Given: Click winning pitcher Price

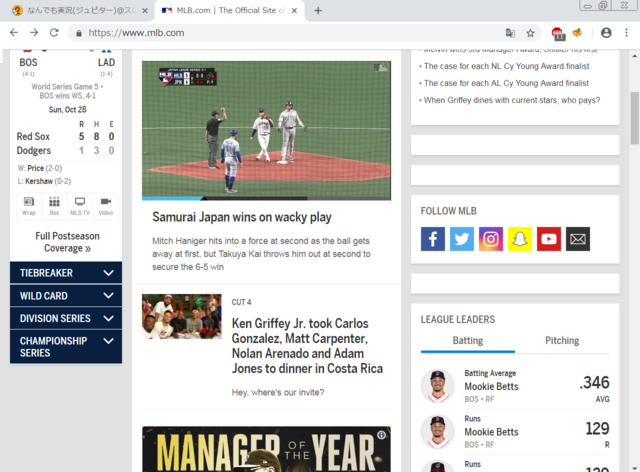Looking at the screenshot, I should (x=36, y=168).
